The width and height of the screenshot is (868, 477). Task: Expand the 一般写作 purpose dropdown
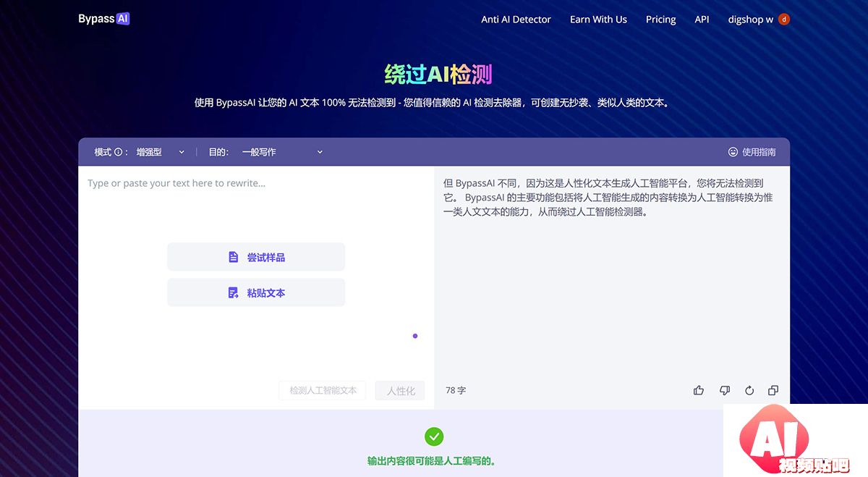click(x=282, y=152)
